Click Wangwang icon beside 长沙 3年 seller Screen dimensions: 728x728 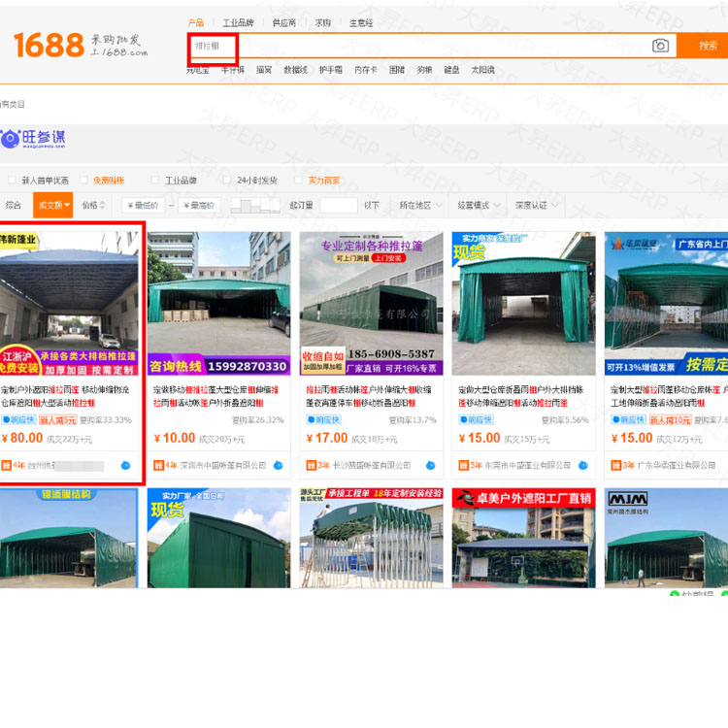coord(430,465)
